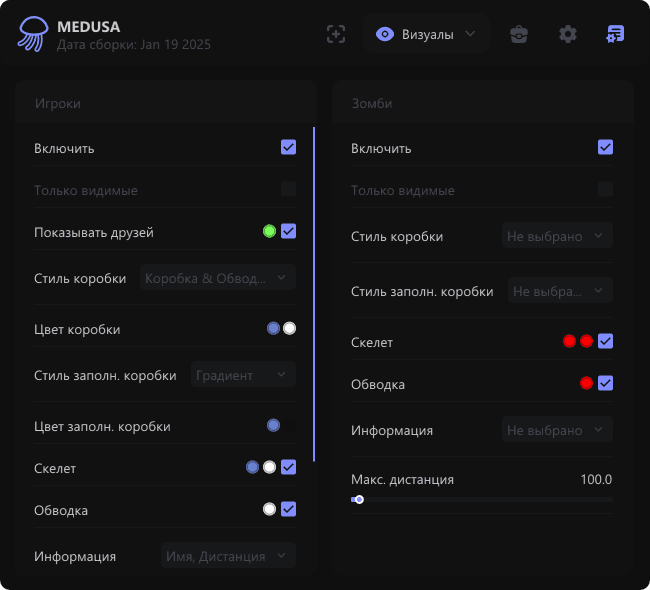
Task: Open the briefcase inventory icon tab
Action: (x=518, y=34)
